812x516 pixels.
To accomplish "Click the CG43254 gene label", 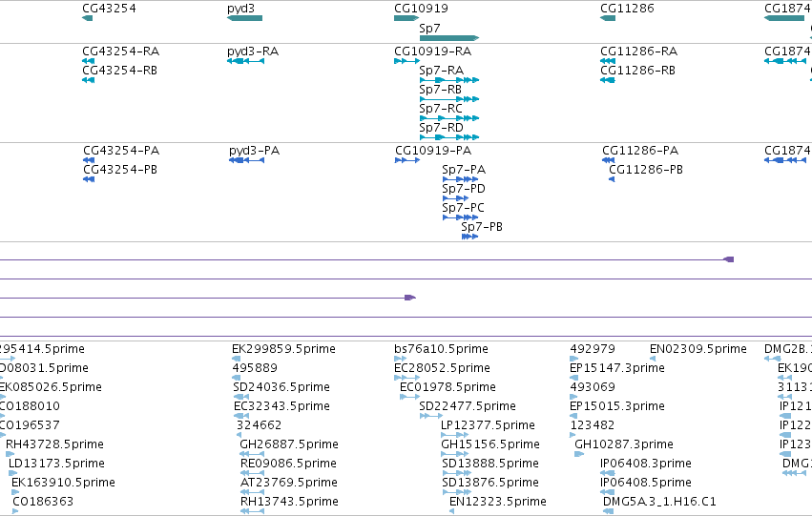I will pos(110,9).
